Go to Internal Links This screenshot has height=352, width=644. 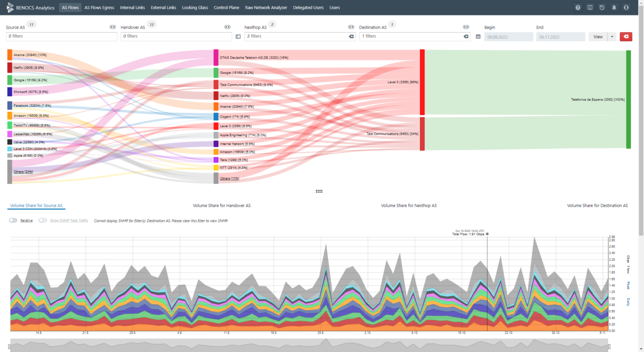pyautogui.click(x=132, y=8)
